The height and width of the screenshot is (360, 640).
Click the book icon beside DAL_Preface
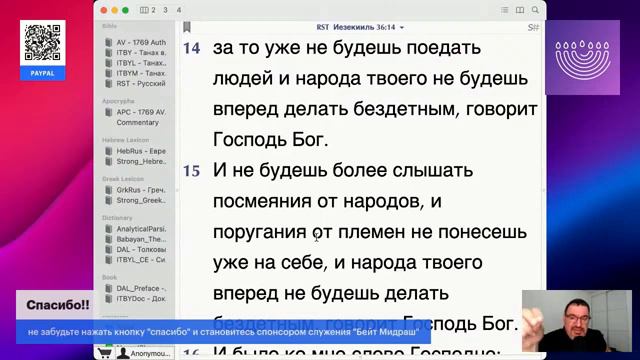coord(109,288)
